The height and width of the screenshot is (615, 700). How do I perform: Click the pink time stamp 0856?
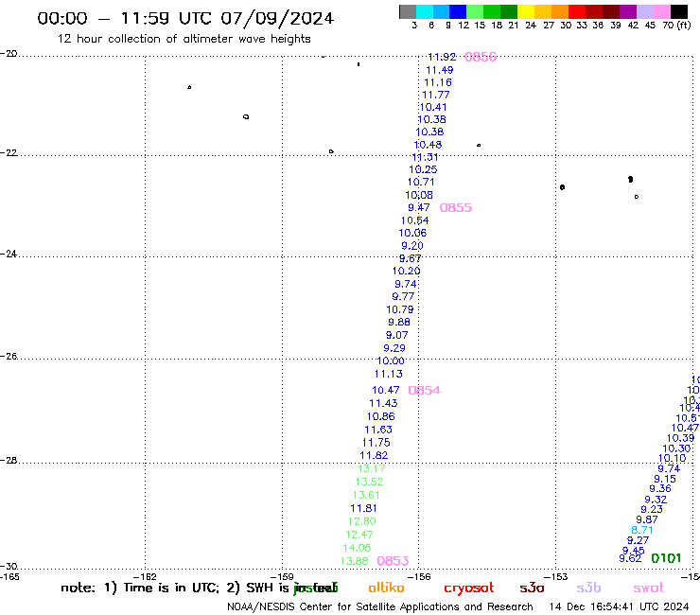(x=481, y=57)
